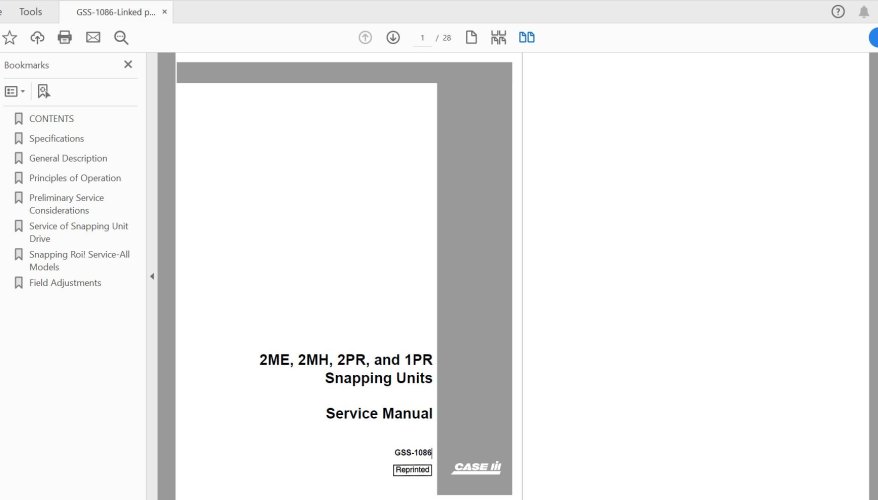
Task: Select single page view icon
Action: pos(471,37)
